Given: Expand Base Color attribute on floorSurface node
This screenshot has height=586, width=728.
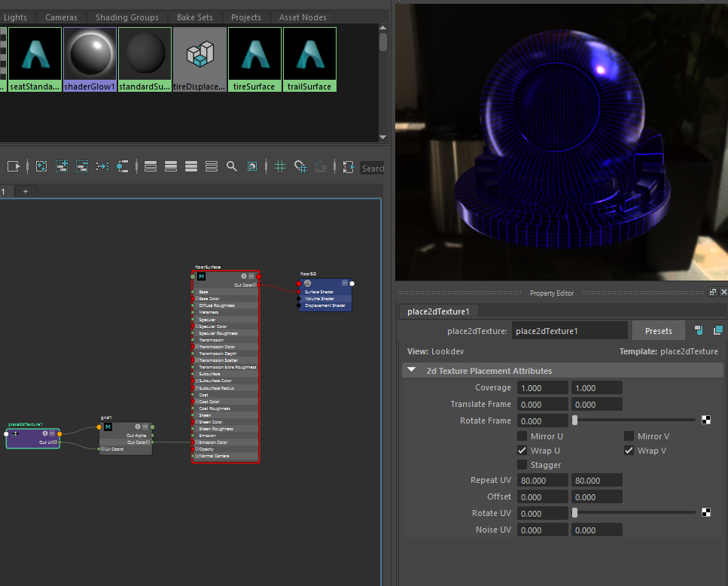Looking at the screenshot, I should coord(196,299).
